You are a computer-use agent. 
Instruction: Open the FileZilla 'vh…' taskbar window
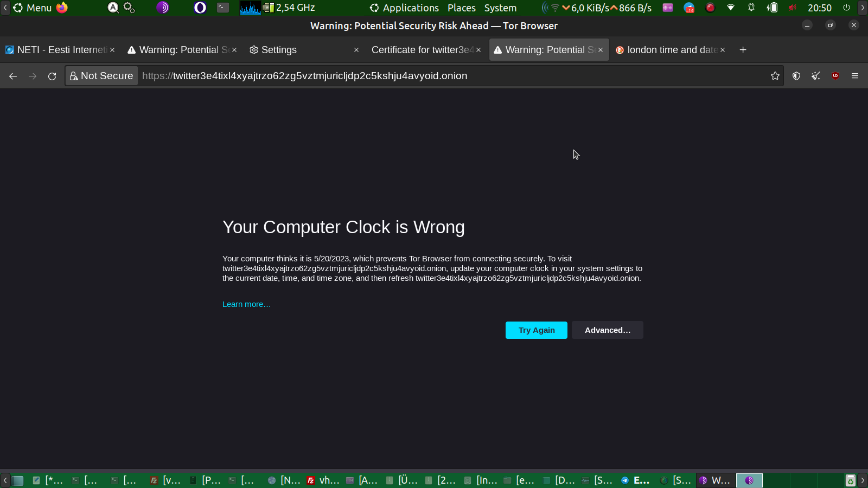pyautogui.click(x=323, y=480)
